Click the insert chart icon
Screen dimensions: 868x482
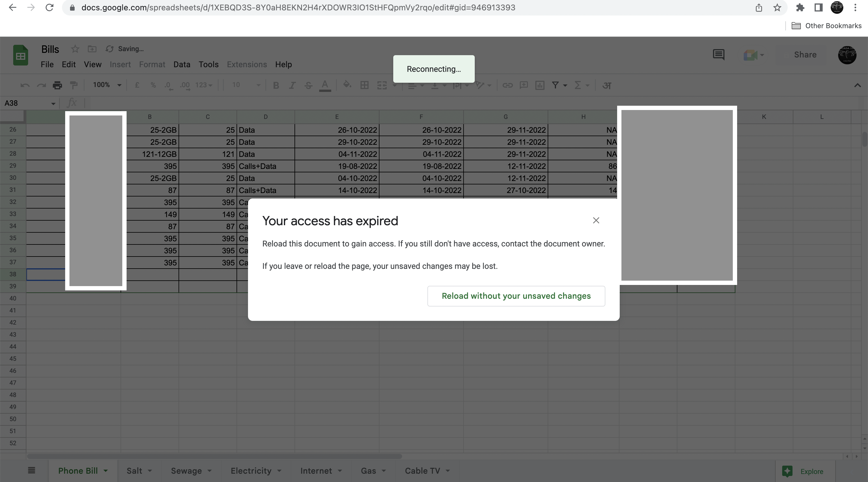pos(540,85)
